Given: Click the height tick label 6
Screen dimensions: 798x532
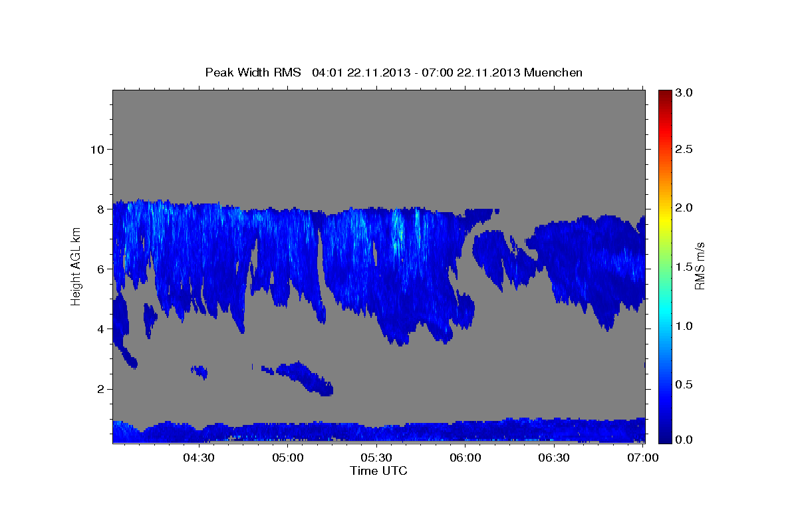Looking at the screenshot, I should click(101, 269).
